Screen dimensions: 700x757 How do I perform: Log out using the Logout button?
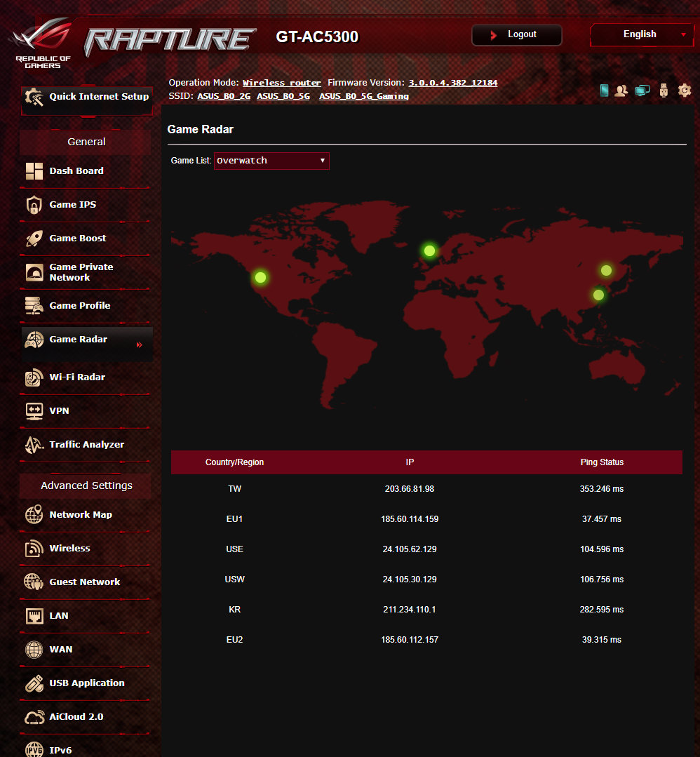(x=516, y=35)
